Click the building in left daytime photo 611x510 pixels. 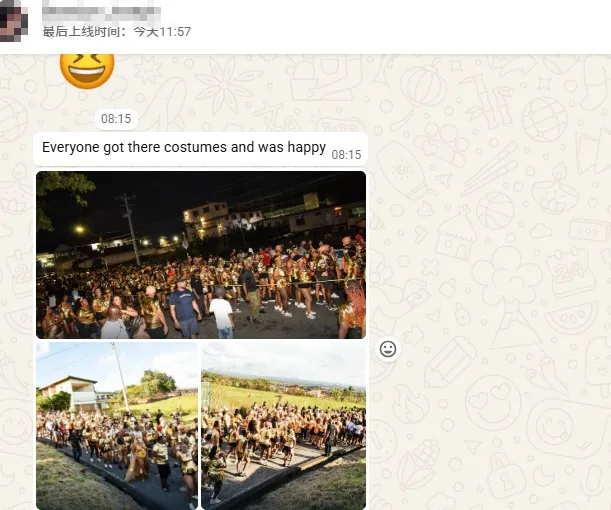70,392
